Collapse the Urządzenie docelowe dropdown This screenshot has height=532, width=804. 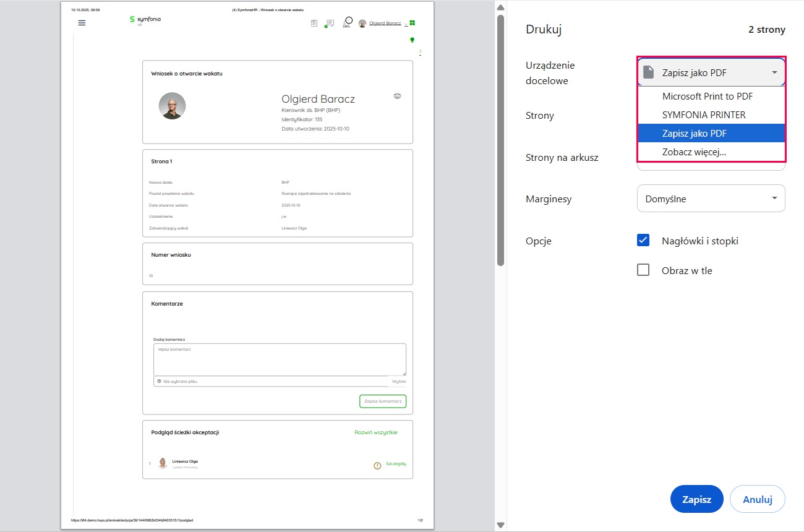(711, 73)
